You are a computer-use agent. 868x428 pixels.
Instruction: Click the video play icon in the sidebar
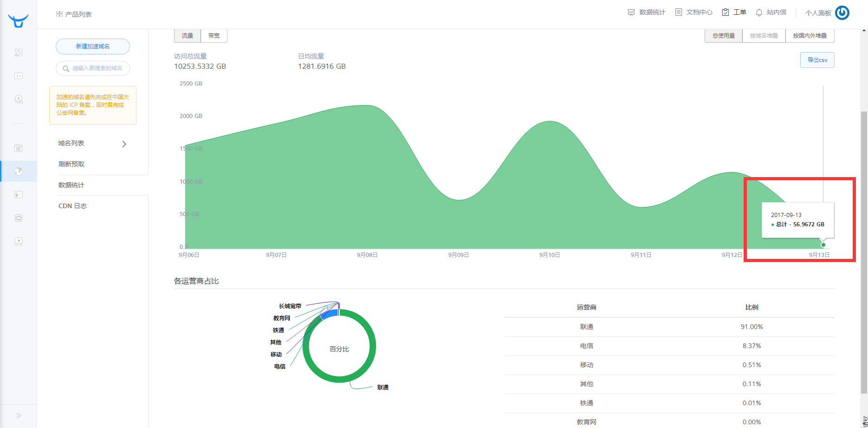[19, 241]
